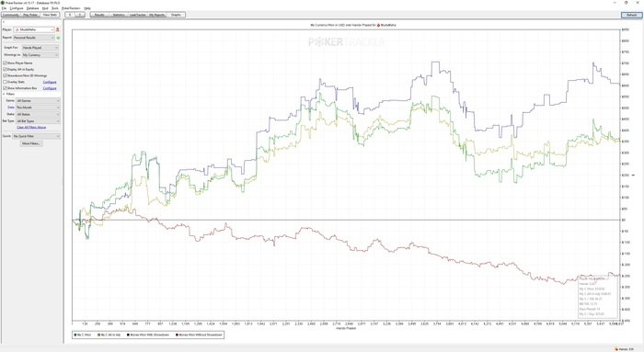This screenshot has height=352, width=644.
Task: Click Clear All Filters Above link
Action: point(31,128)
